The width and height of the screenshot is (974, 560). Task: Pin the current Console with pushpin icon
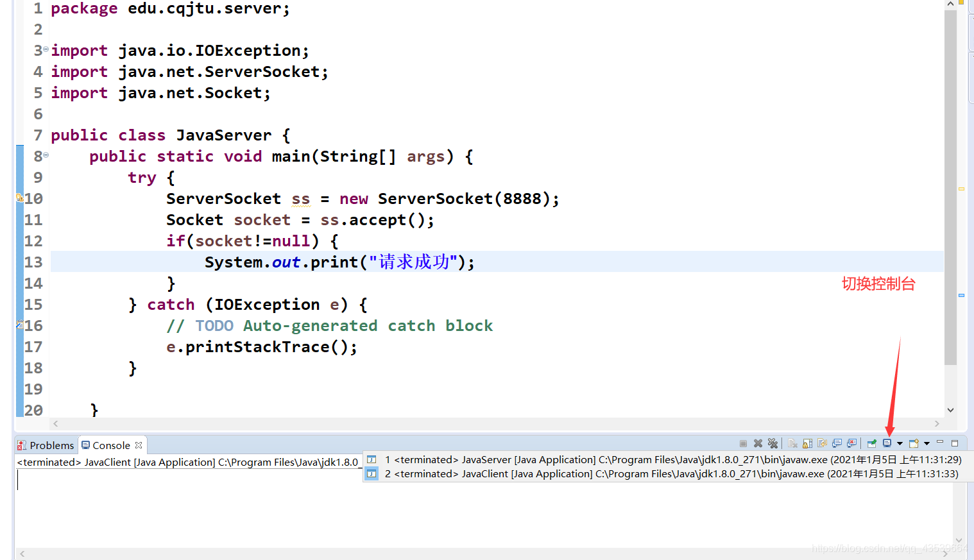point(871,443)
